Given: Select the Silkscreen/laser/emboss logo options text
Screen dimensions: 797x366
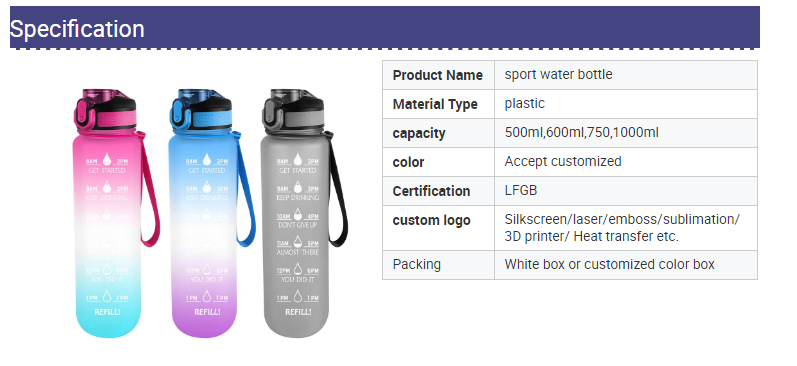Looking at the screenshot, I should coord(622,228).
